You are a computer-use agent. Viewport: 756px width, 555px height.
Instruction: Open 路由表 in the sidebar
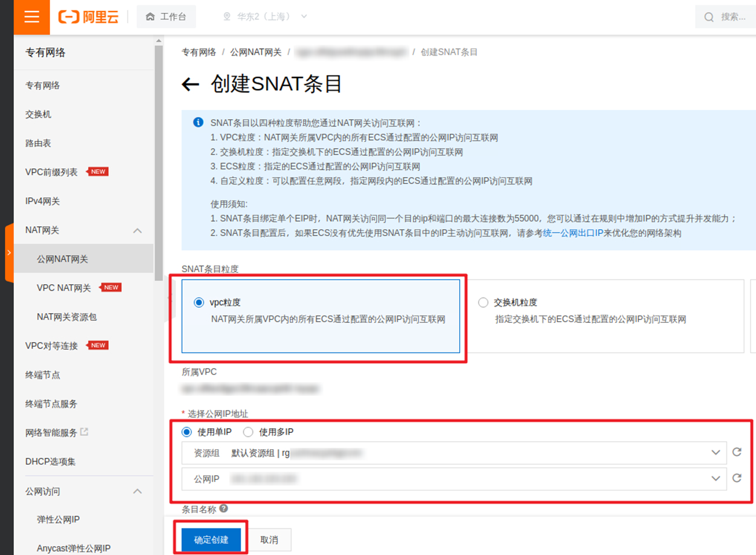click(38, 143)
